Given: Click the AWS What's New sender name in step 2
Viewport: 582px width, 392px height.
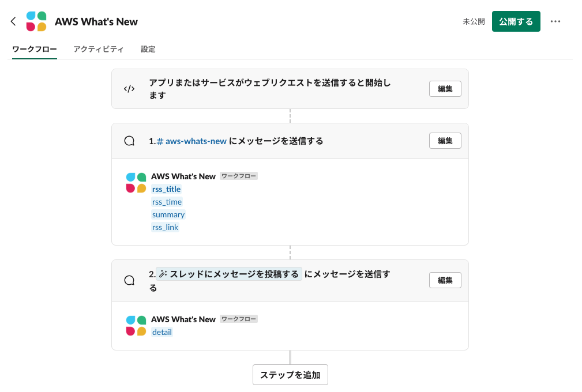Looking at the screenshot, I should (183, 319).
